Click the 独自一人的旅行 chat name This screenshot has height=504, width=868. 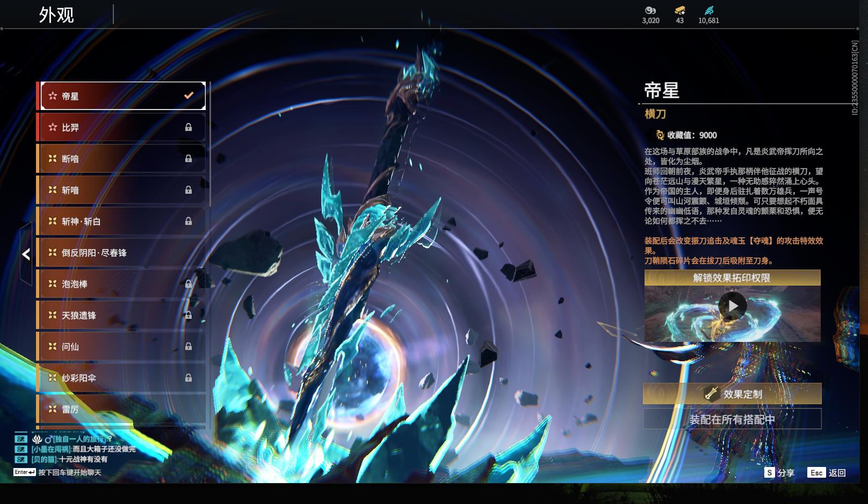tap(79, 439)
